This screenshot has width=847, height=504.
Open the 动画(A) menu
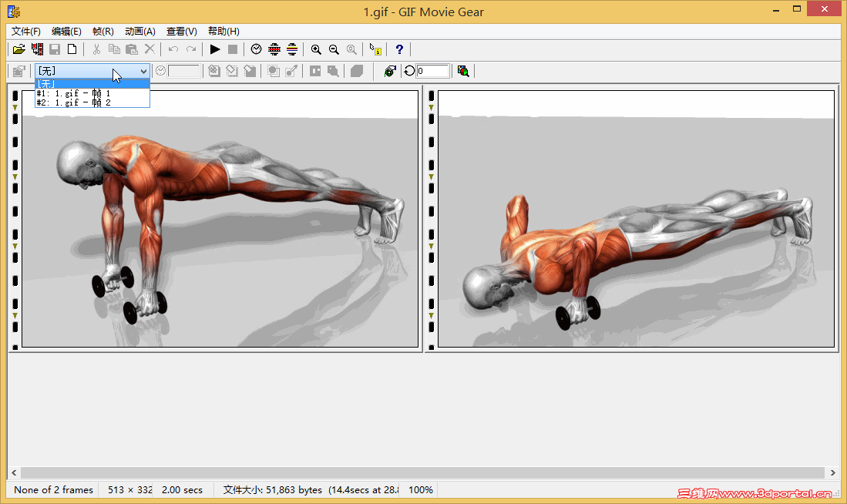140,32
